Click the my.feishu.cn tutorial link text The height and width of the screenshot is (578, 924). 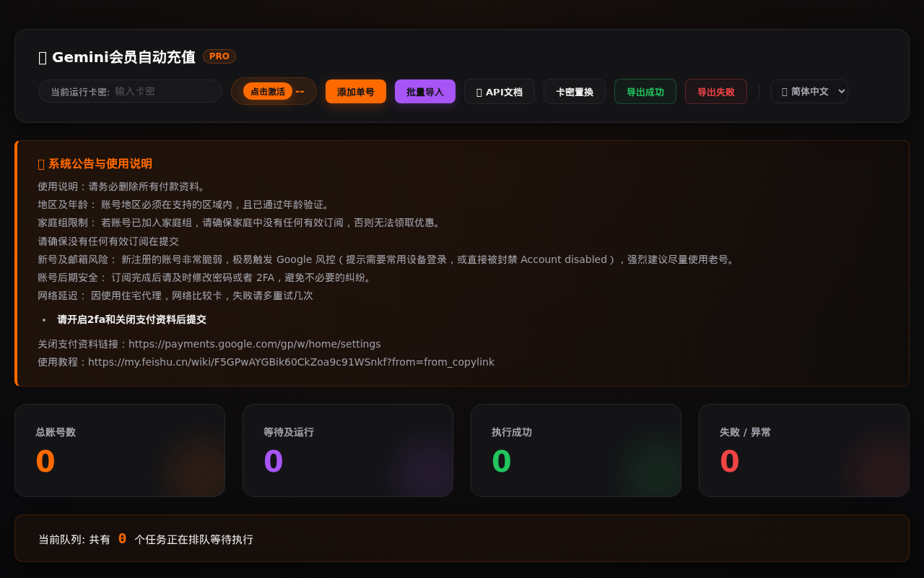291,362
